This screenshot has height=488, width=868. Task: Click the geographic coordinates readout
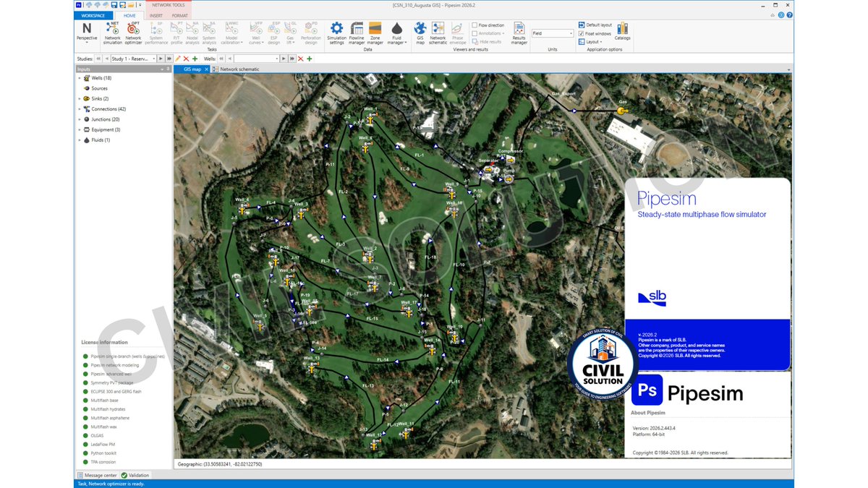coord(219,463)
